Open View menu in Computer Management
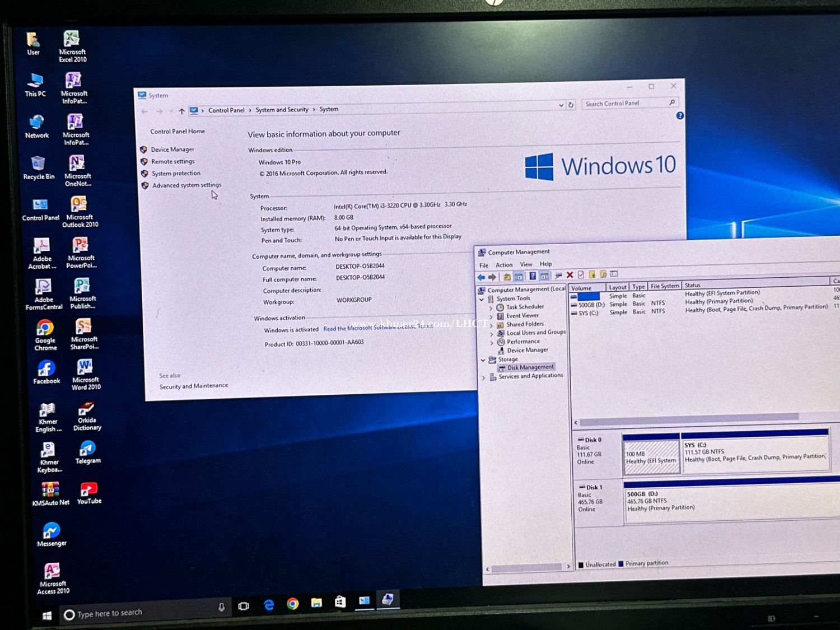840x630 pixels. tap(526, 264)
